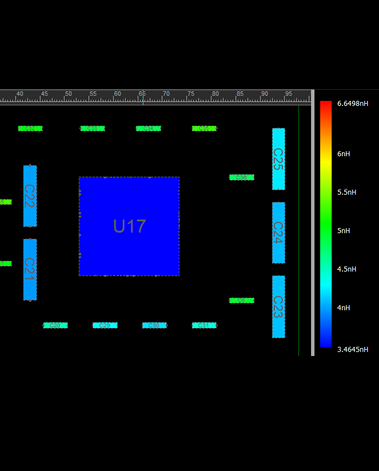Select capacitor C22 in the layout
This screenshot has width=379, height=471.
(x=30, y=196)
